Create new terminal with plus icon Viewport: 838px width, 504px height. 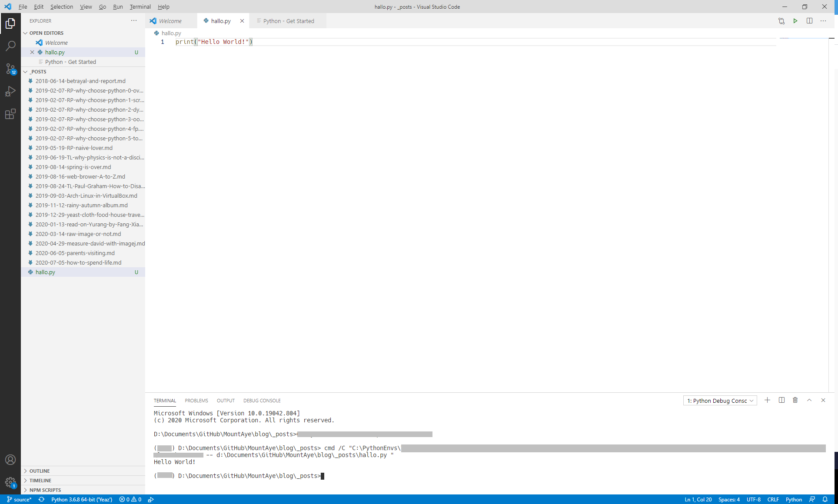coord(767,400)
